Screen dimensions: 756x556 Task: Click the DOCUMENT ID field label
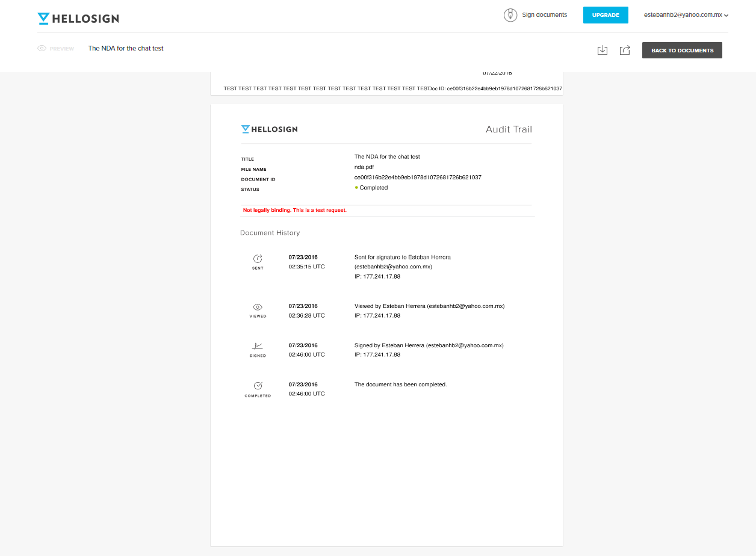coord(258,179)
